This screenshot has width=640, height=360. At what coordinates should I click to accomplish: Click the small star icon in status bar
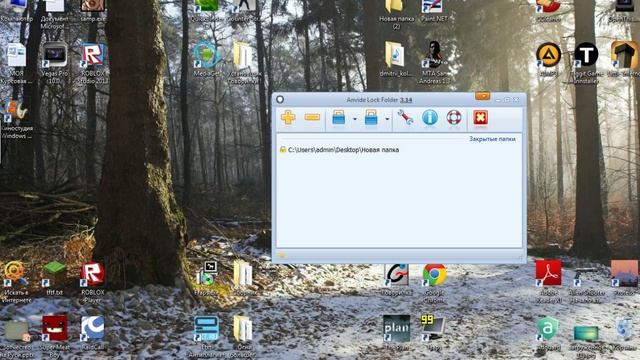tap(282, 255)
